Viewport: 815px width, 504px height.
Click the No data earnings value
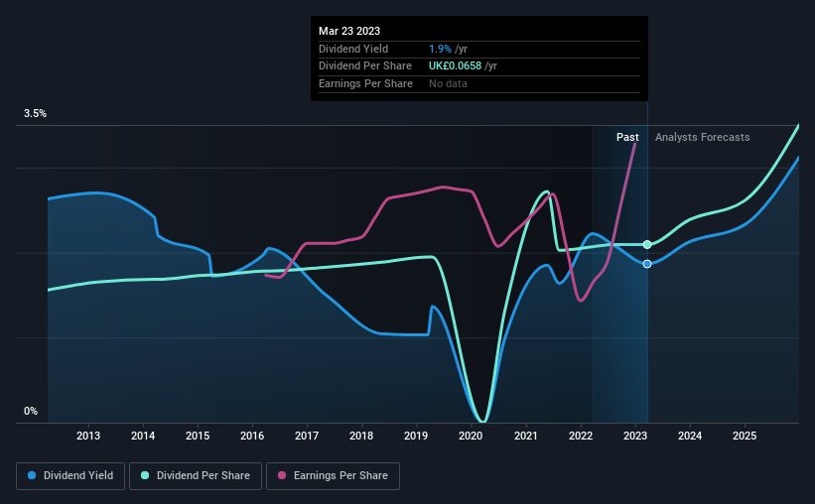tap(448, 83)
